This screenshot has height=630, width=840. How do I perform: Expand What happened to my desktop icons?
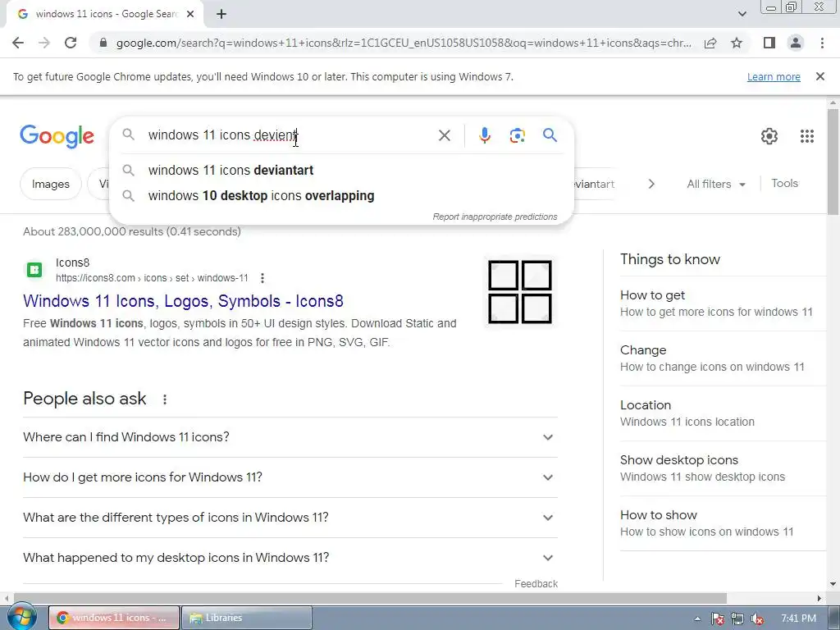tap(290, 558)
